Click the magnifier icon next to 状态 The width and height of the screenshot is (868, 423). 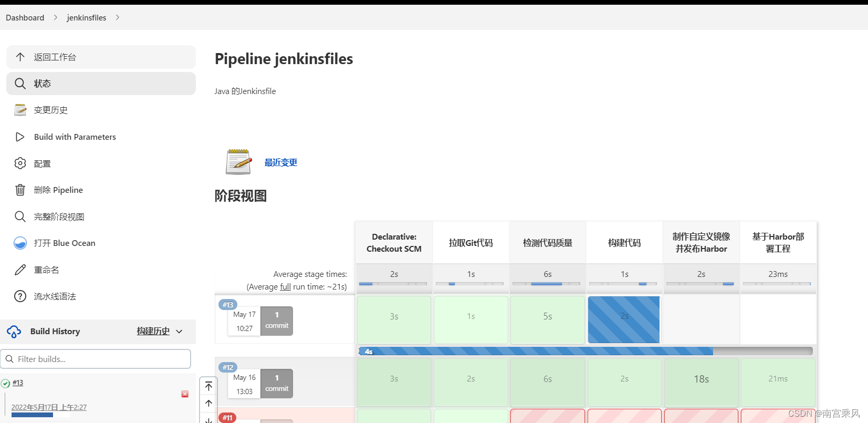pos(20,84)
